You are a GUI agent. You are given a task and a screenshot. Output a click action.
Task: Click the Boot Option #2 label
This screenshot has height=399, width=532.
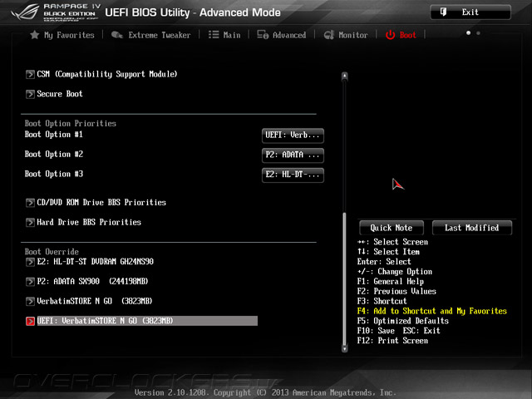(53, 155)
